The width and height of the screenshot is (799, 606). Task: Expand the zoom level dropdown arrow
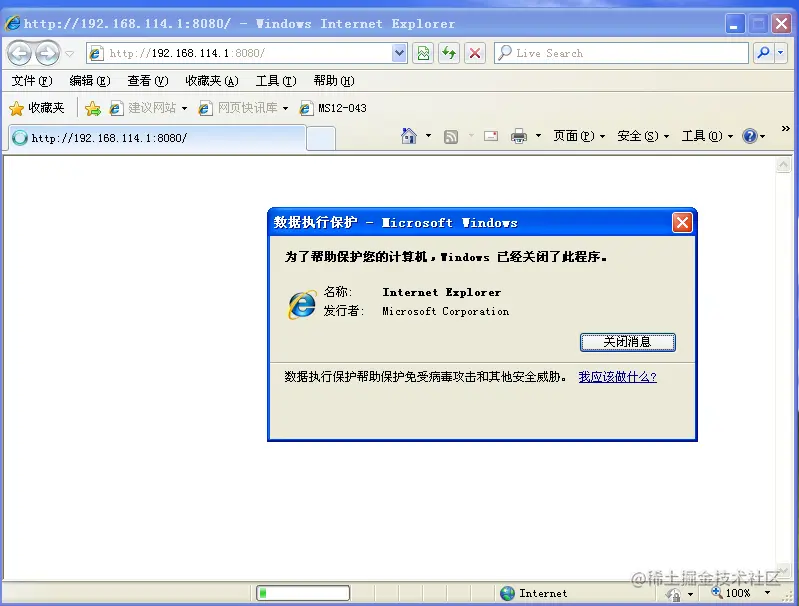pyautogui.click(x=767, y=593)
